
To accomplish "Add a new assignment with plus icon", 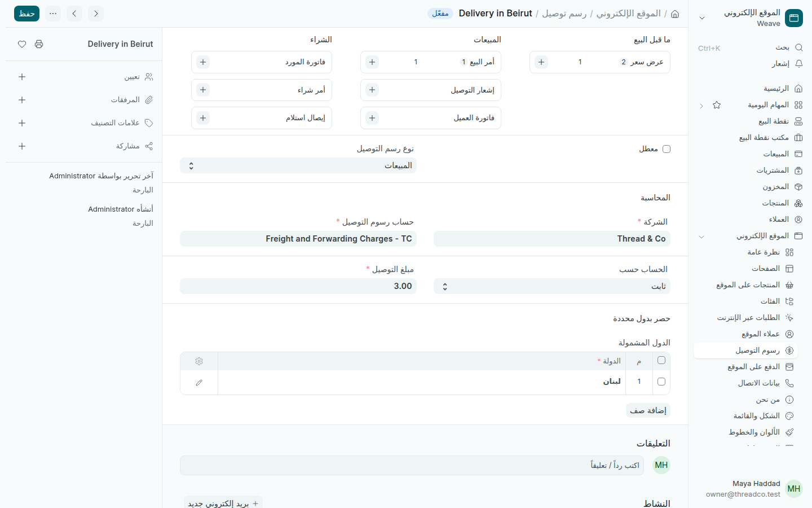I will [x=22, y=77].
